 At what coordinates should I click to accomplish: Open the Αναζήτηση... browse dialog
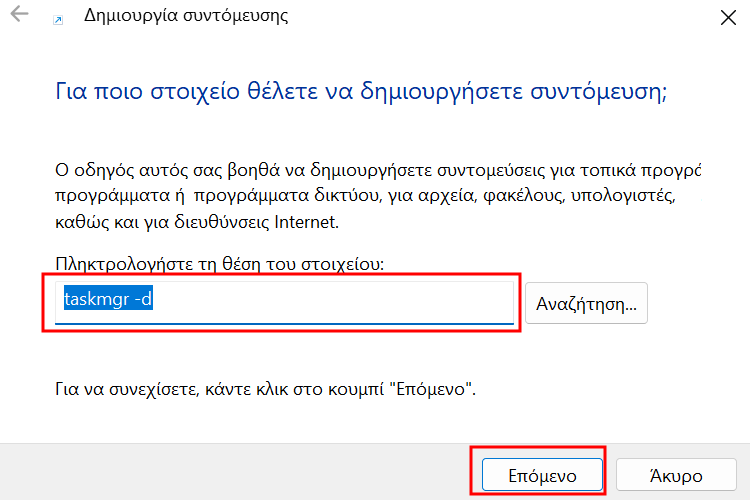[x=586, y=303]
